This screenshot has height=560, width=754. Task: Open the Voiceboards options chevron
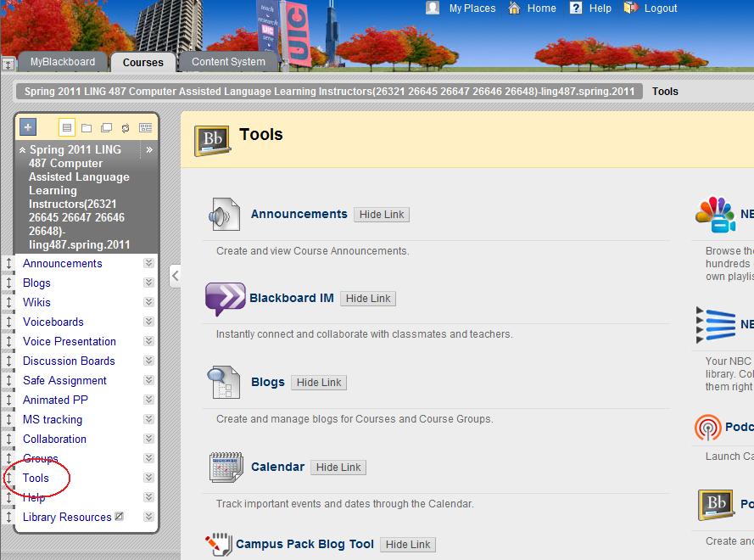tap(148, 322)
